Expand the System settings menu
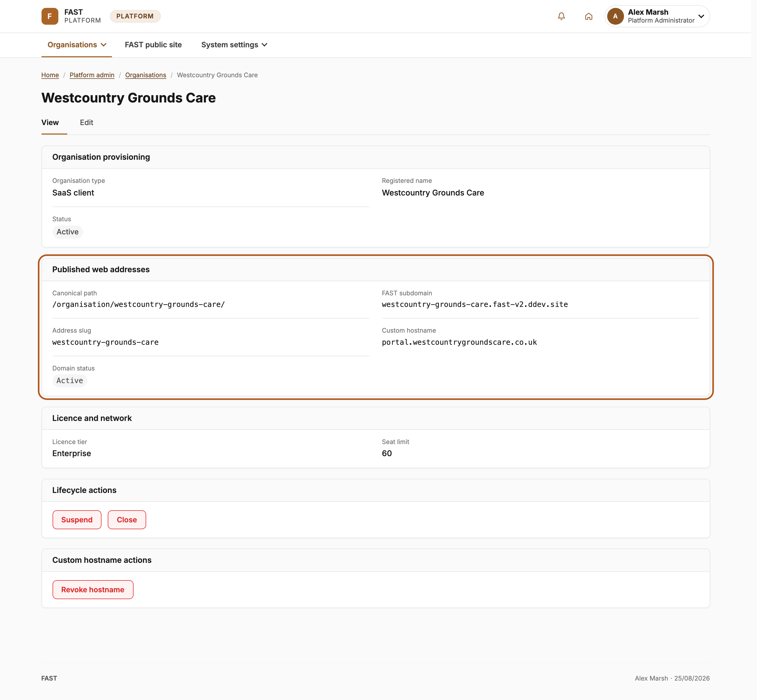 coord(234,45)
